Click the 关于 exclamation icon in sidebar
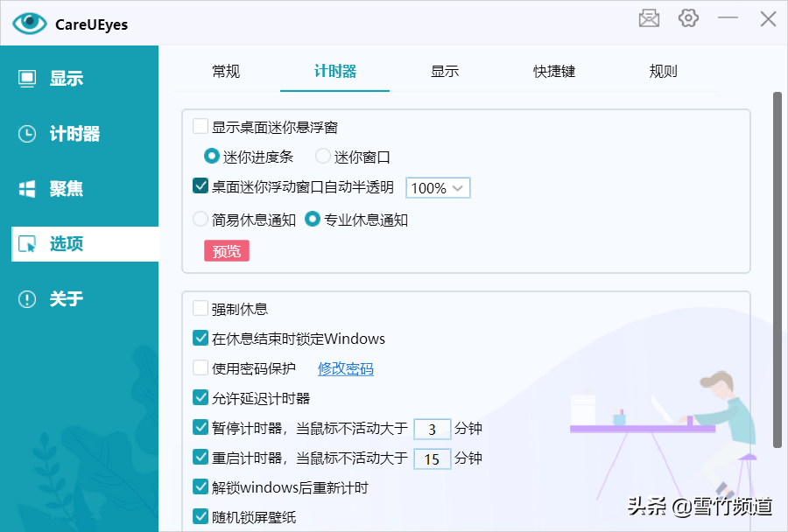788x532 pixels. 27,299
